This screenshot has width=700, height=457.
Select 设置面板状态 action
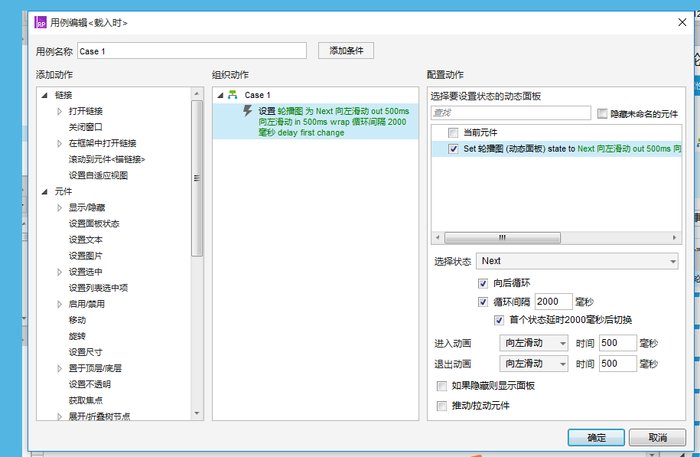(94, 224)
